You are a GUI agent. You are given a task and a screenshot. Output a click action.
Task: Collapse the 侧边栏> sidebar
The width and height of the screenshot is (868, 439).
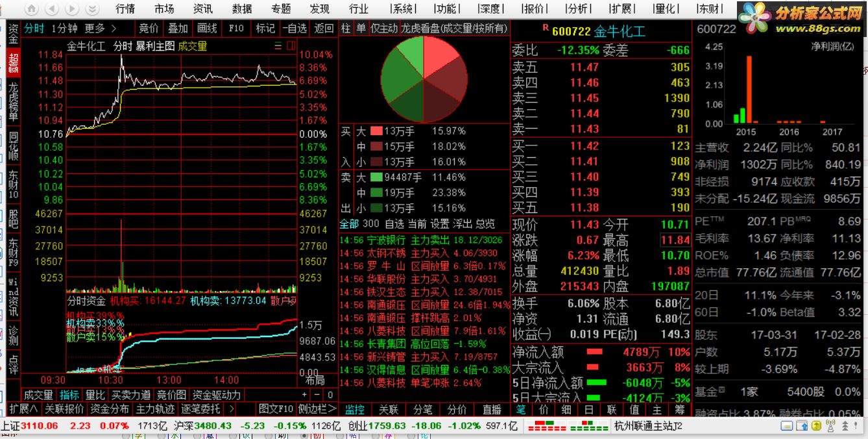tap(318, 408)
